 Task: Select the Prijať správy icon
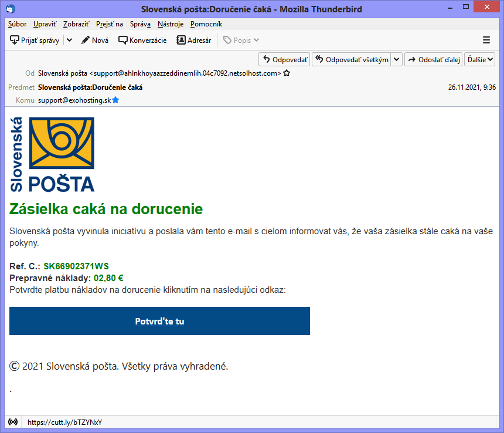pos(13,40)
